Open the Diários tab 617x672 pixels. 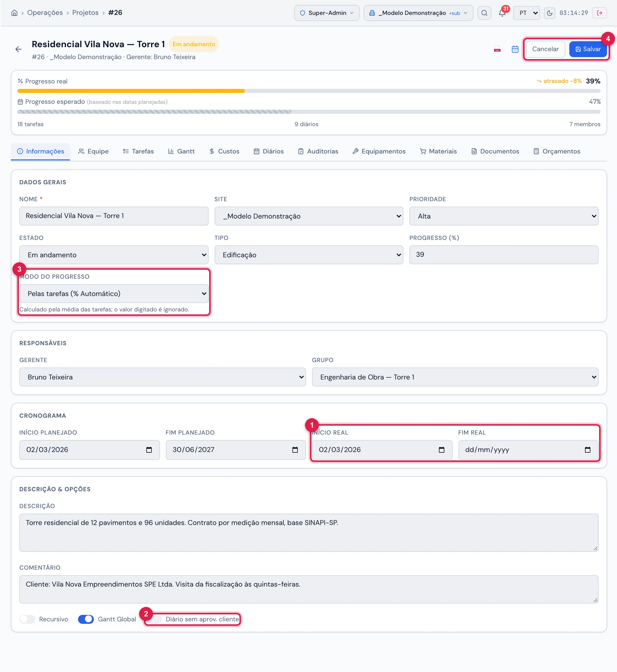click(269, 151)
